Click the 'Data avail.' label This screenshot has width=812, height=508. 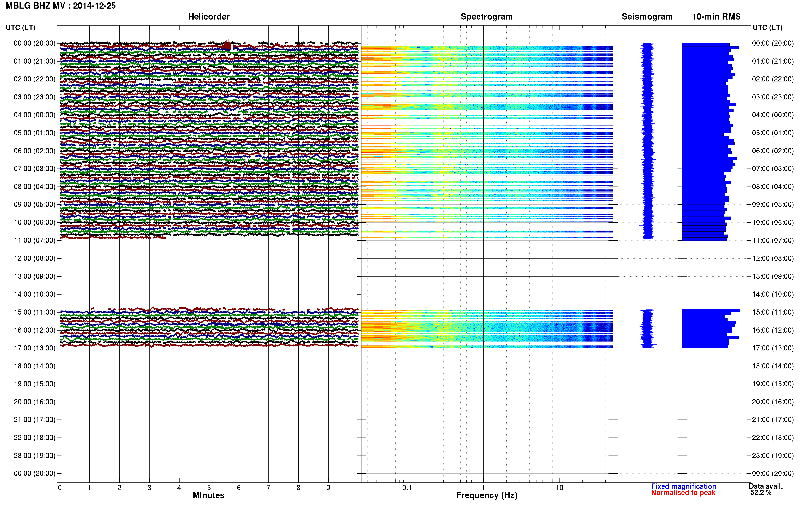tap(765, 486)
